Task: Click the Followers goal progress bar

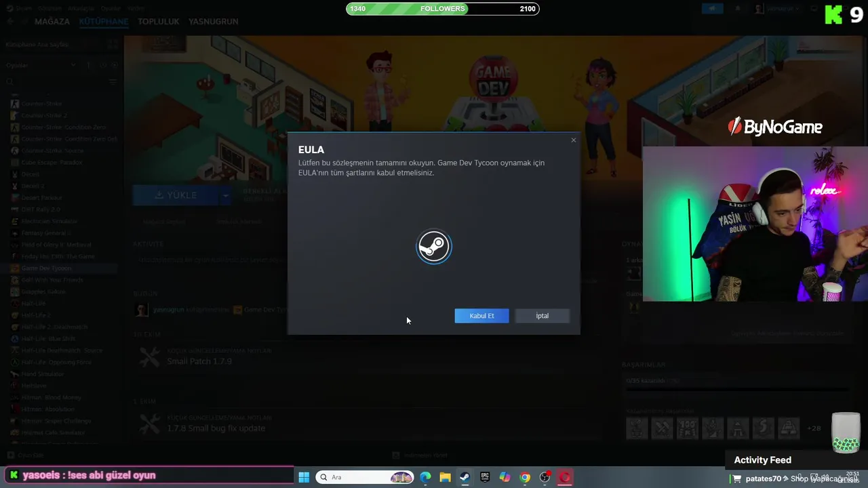Action: [x=443, y=9]
